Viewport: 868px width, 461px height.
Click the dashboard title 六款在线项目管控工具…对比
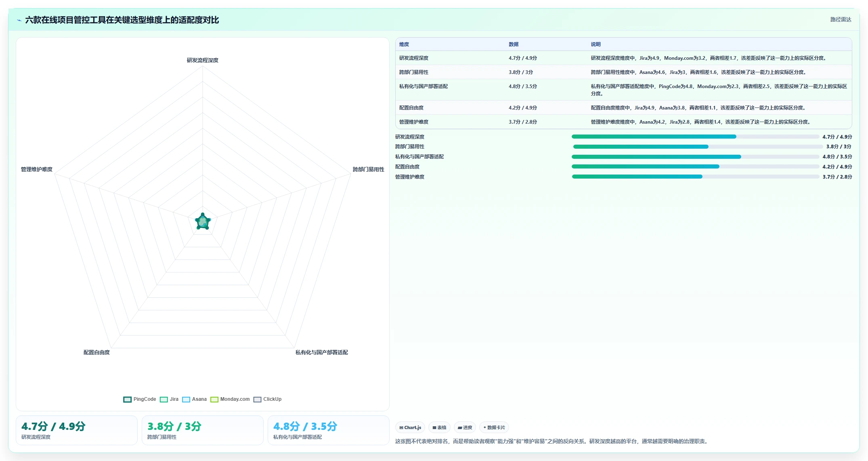(122, 20)
